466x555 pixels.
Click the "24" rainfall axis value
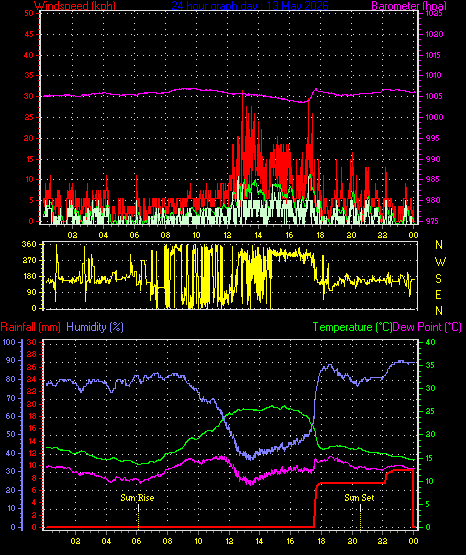32,379
